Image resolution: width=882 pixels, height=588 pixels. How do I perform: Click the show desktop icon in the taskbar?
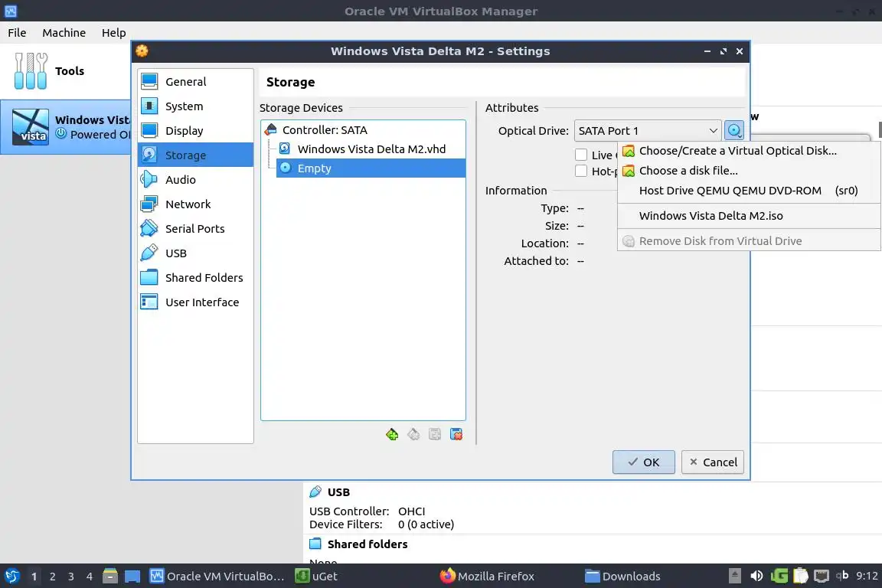point(132,577)
